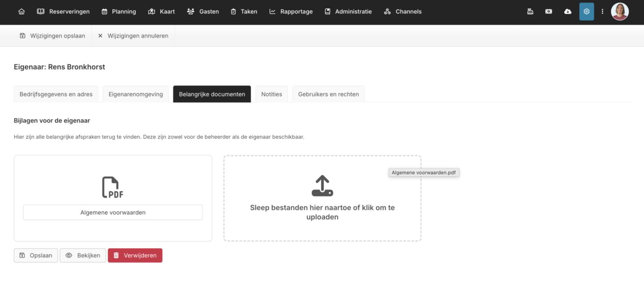Switch to the Eigenarenomgeving tab
644x285 pixels.
pyautogui.click(x=136, y=94)
